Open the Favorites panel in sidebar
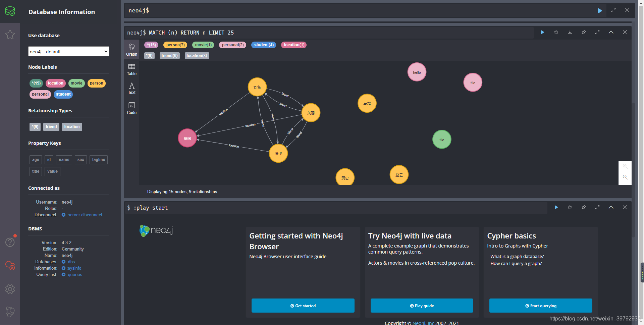Image resolution: width=644 pixels, height=325 pixels. (10, 35)
